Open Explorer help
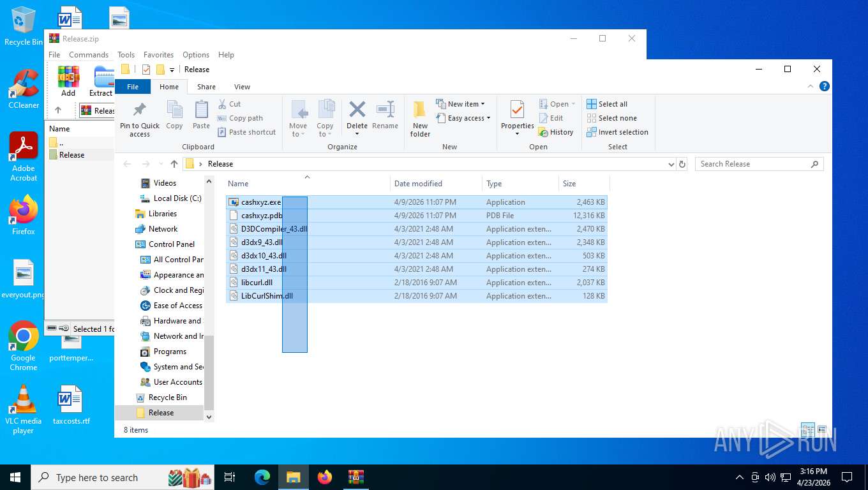868x490 pixels. click(825, 87)
